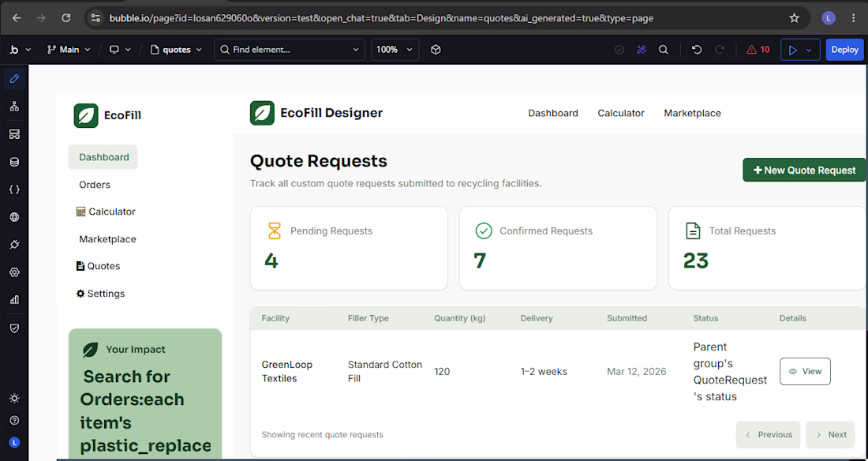This screenshot has height=461, width=868.
Task: Open the quotes page selector dropdown
Action: [x=177, y=50]
